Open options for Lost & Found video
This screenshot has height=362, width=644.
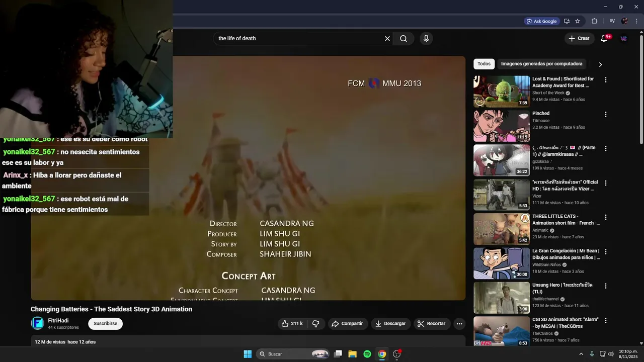point(605,80)
